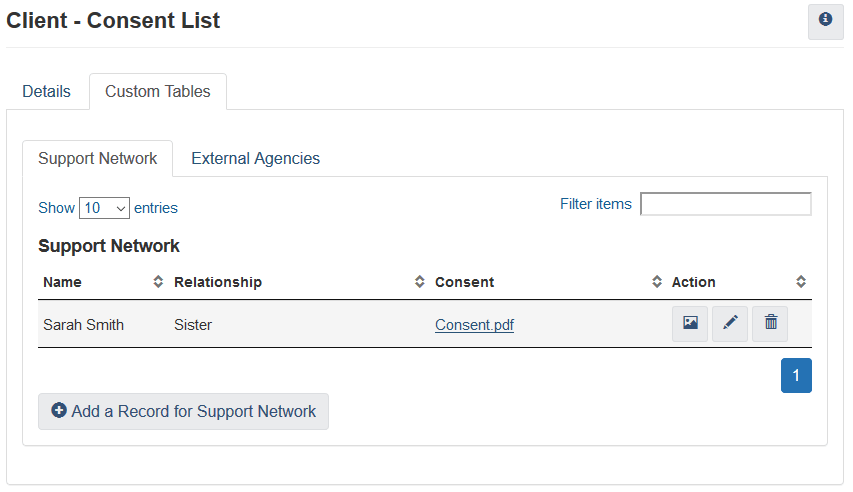Select the Support Network sub-tab
Screen dimensions: 853x492
[97, 158]
